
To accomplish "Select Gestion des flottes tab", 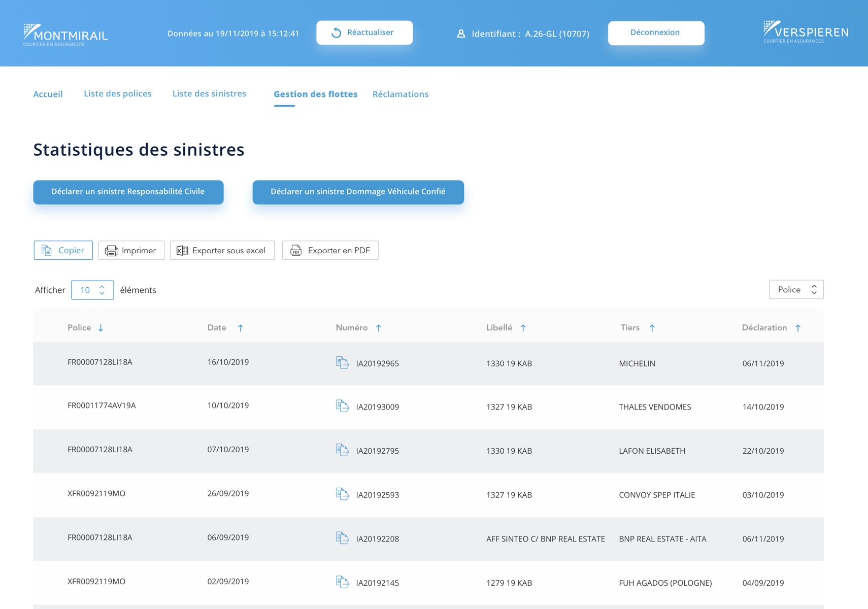I will click(316, 94).
